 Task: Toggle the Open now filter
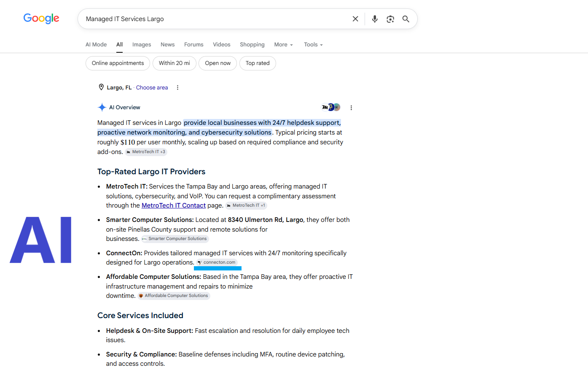pos(218,63)
